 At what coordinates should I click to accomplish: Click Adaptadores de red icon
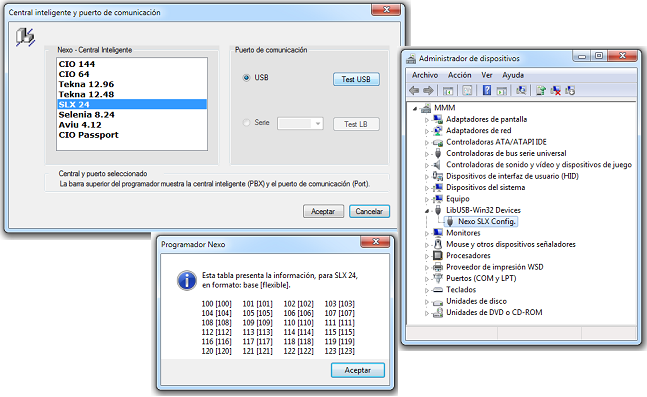pos(438,130)
